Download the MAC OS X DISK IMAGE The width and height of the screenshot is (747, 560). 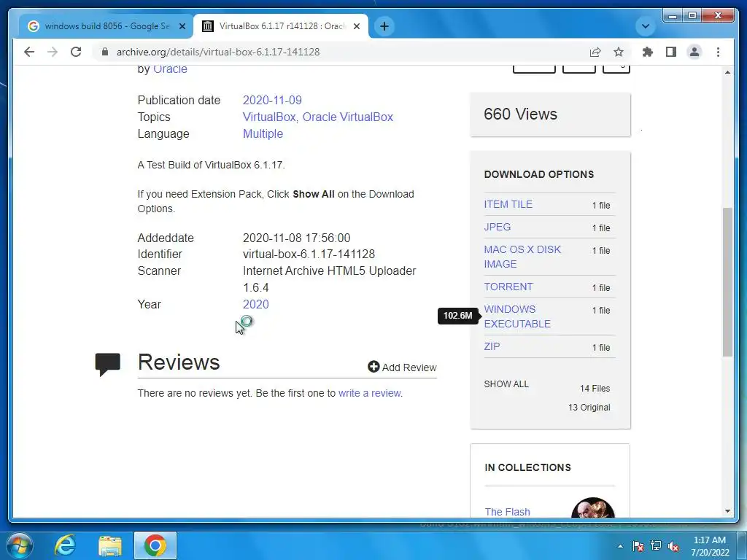522,257
